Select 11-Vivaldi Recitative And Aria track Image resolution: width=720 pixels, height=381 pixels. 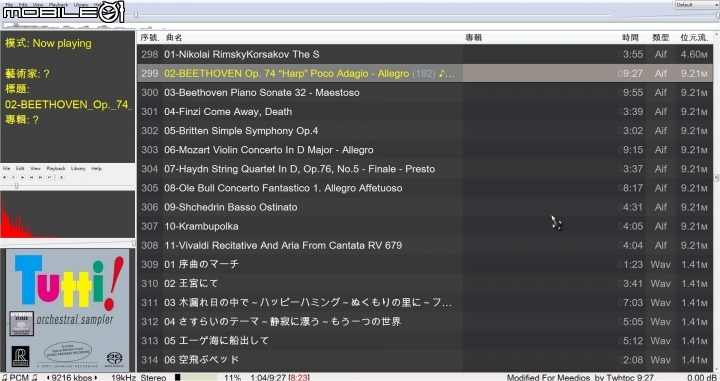pos(425,246)
